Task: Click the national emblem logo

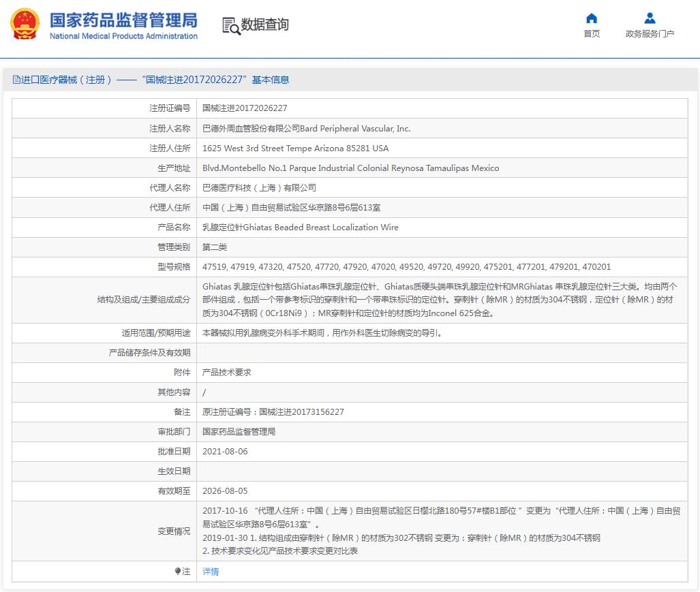Action: point(25,25)
